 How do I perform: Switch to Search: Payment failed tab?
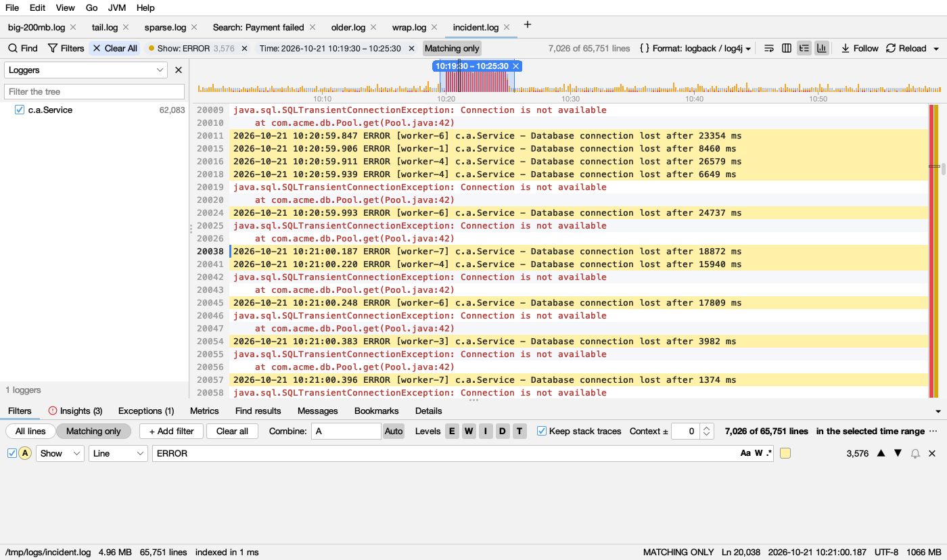pos(258,28)
